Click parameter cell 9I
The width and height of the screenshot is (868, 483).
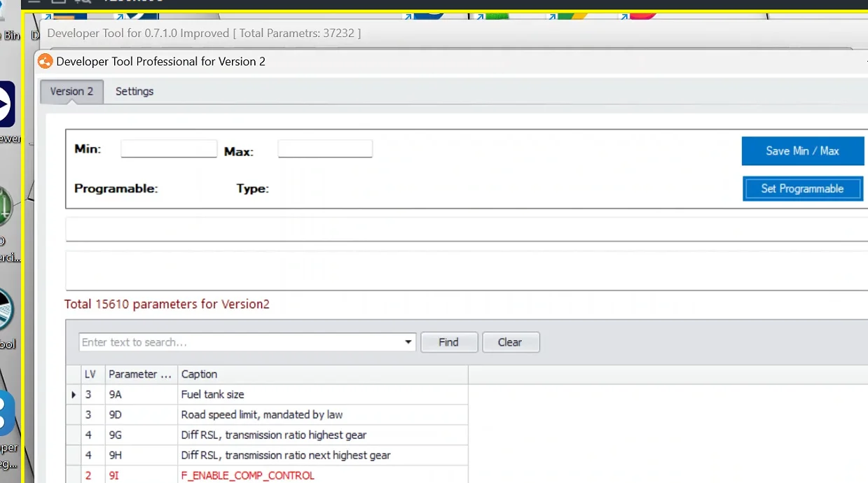tap(141, 475)
